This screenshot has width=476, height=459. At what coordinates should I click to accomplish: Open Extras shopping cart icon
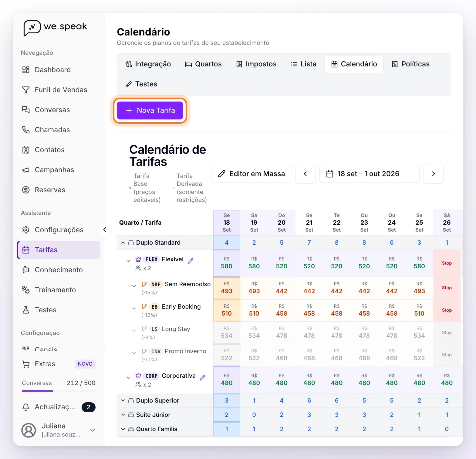26,364
